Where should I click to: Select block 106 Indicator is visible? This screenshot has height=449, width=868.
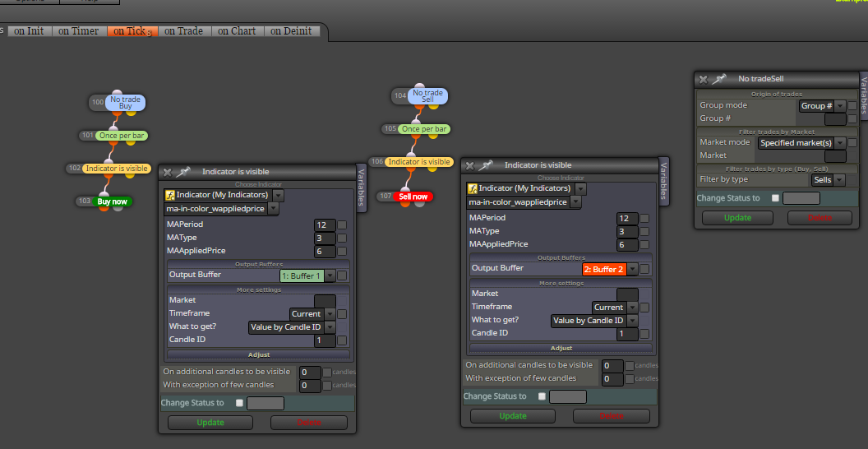418,162
